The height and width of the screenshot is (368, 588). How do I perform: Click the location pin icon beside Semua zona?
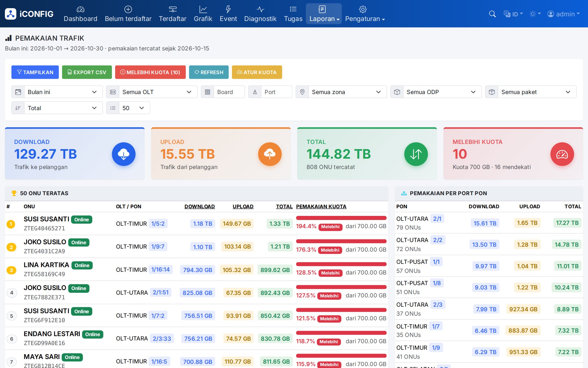pyautogui.click(x=302, y=92)
